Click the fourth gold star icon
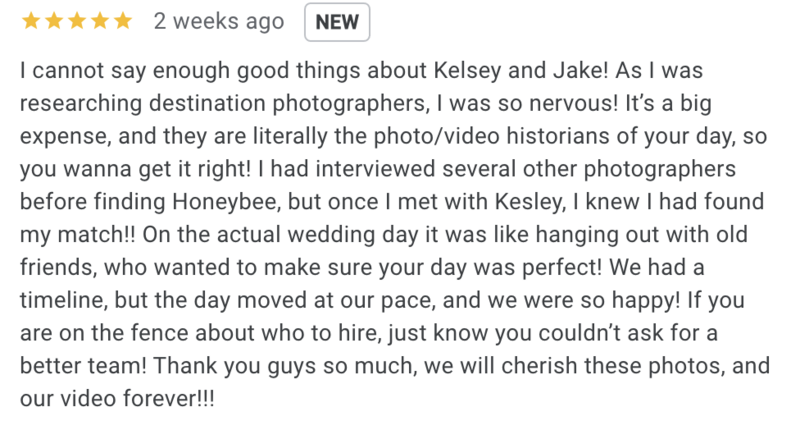 (99, 21)
